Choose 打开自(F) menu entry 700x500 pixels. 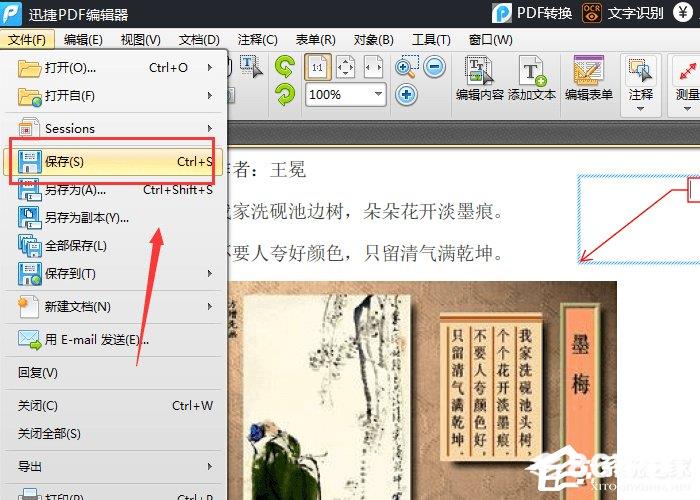(x=113, y=96)
